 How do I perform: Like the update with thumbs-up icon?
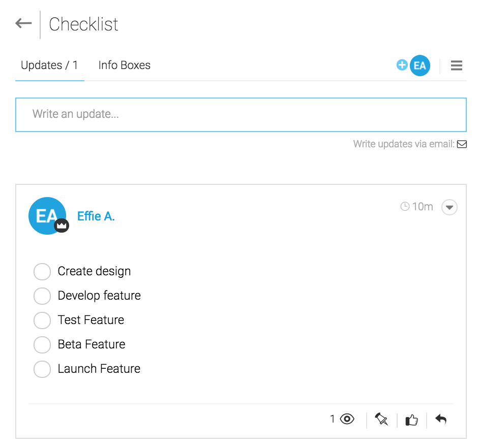click(x=411, y=420)
